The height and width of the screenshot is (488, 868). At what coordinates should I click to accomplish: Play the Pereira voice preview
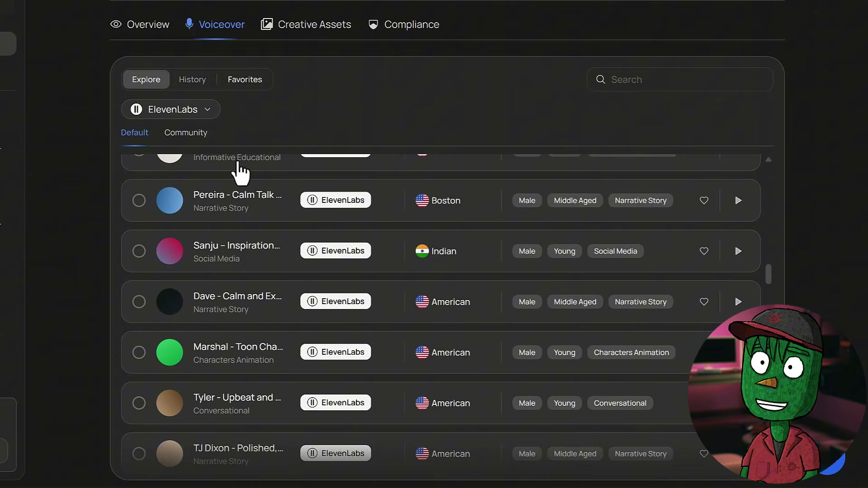(738, 200)
